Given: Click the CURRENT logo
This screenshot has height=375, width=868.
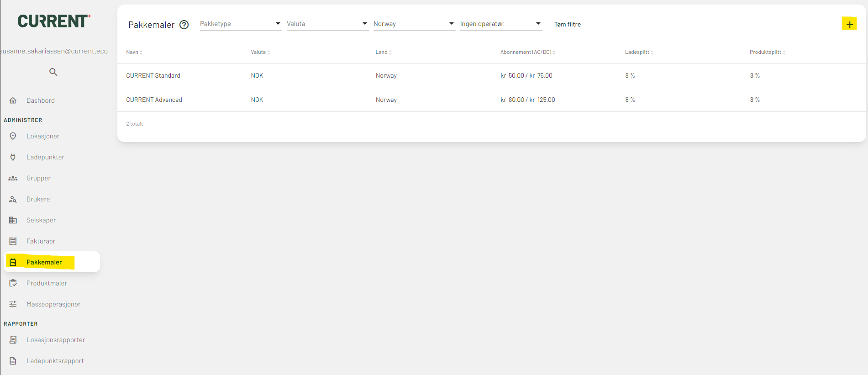Looking at the screenshot, I should (x=54, y=21).
